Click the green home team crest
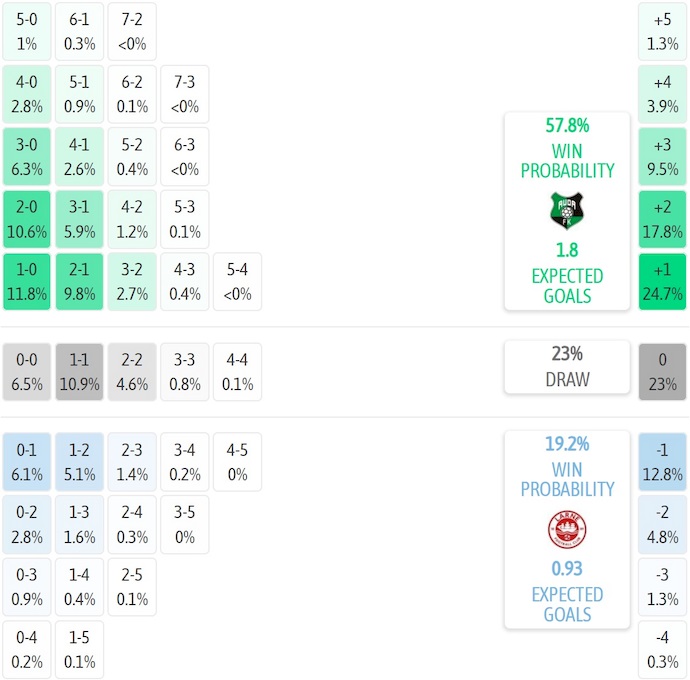690x680 pixels. pyautogui.click(x=567, y=211)
